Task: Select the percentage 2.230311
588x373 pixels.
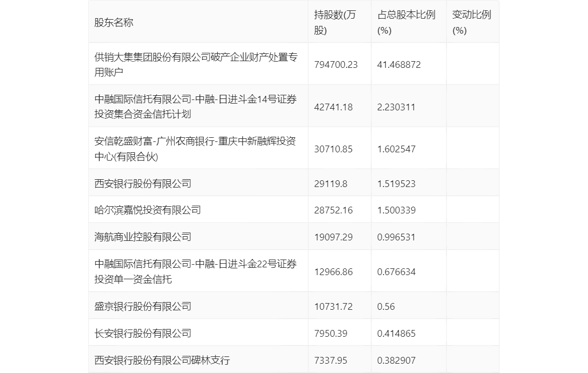Action: pos(396,107)
